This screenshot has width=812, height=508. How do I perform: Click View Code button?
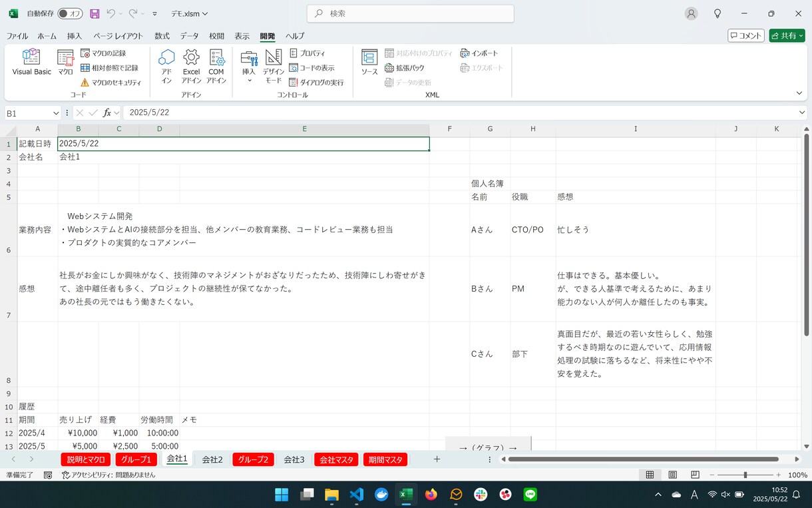(311, 68)
